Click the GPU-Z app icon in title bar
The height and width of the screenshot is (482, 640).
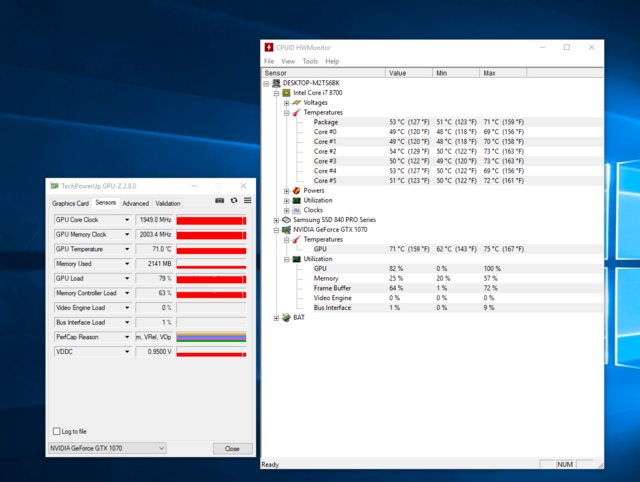(54, 186)
